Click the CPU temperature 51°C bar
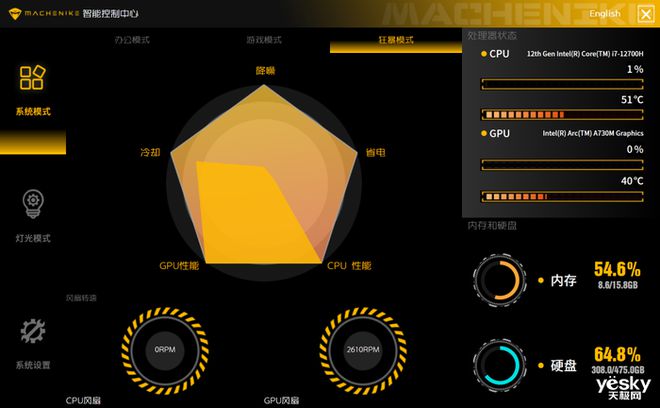This screenshot has width=660, height=408. tap(562, 115)
